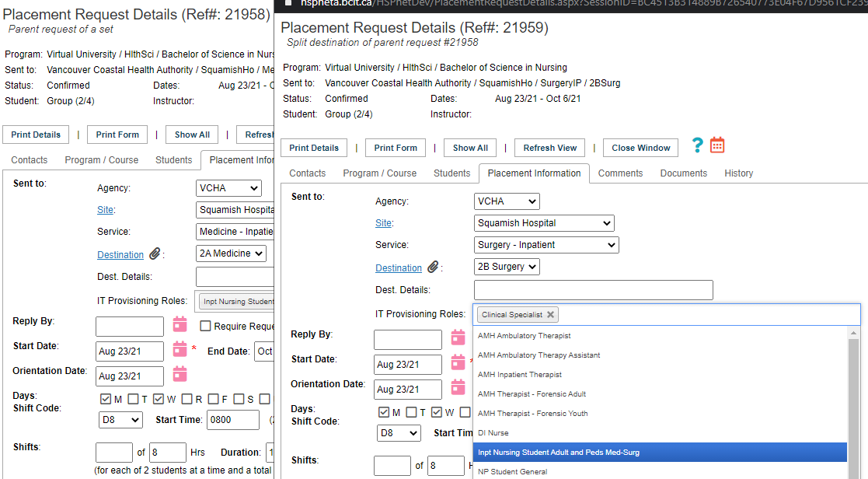The image size is (868, 479).
Task: Toggle Wednesday checkbox in request 21958 window
Action: [159, 399]
